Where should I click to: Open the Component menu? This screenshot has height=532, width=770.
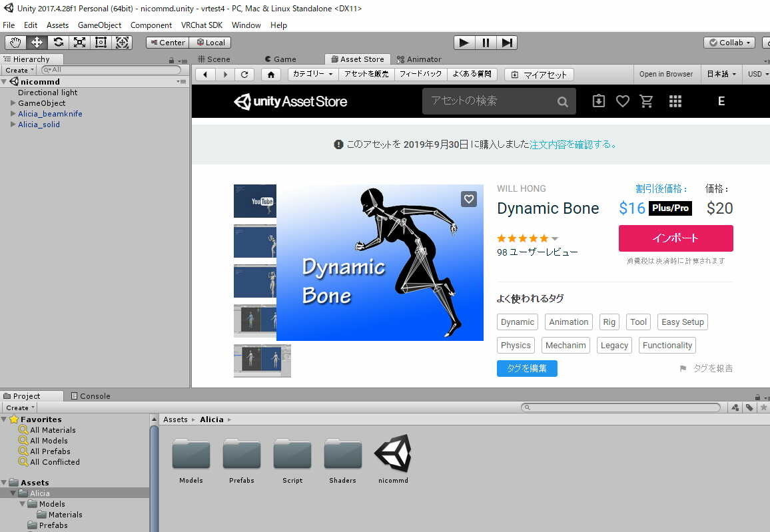click(x=151, y=25)
